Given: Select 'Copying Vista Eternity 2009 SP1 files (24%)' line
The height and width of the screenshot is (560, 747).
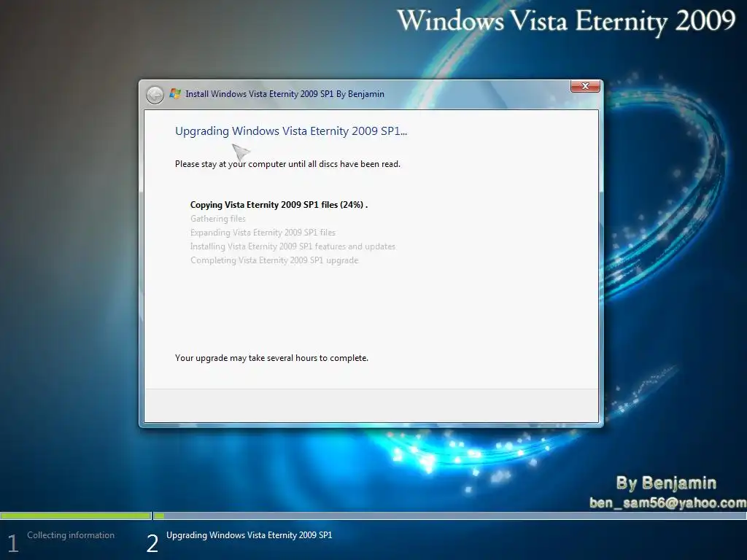Looking at the screenshot, I should pos(279,205).
